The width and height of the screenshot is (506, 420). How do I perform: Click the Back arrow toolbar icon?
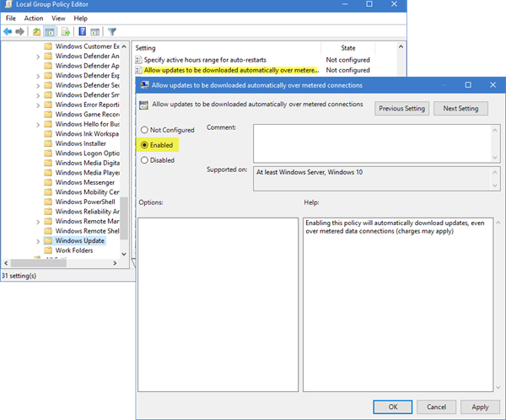[x=8, y=32]
